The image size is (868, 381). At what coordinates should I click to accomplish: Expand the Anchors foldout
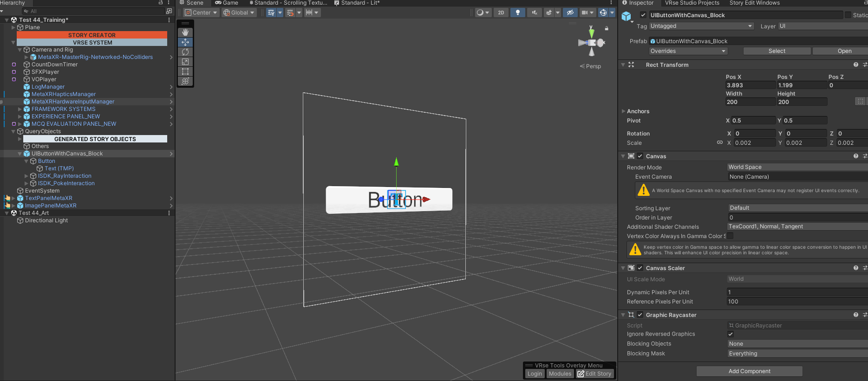pos(623,111)
